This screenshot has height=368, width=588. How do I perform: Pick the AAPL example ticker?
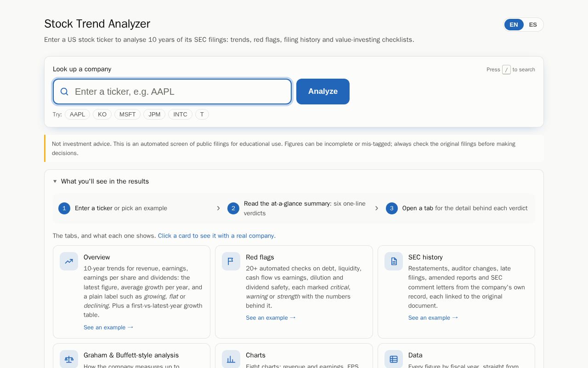click(x=77, y=115)
